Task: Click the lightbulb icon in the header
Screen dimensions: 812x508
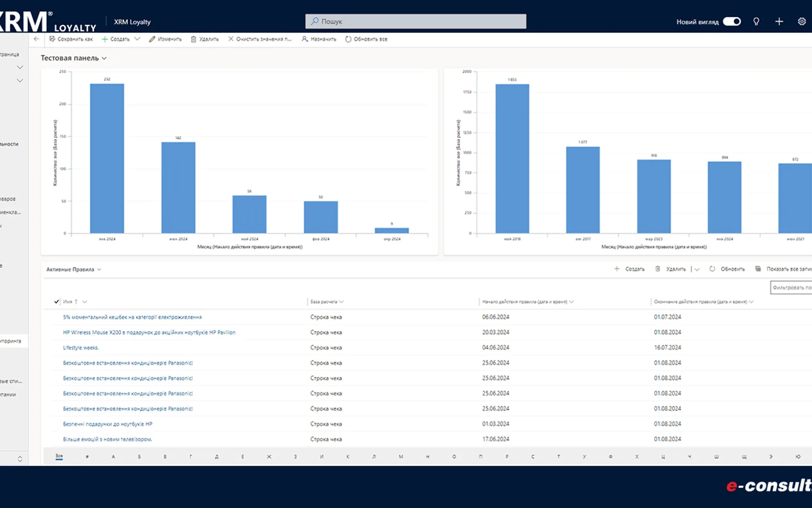Action: (756, 21)
